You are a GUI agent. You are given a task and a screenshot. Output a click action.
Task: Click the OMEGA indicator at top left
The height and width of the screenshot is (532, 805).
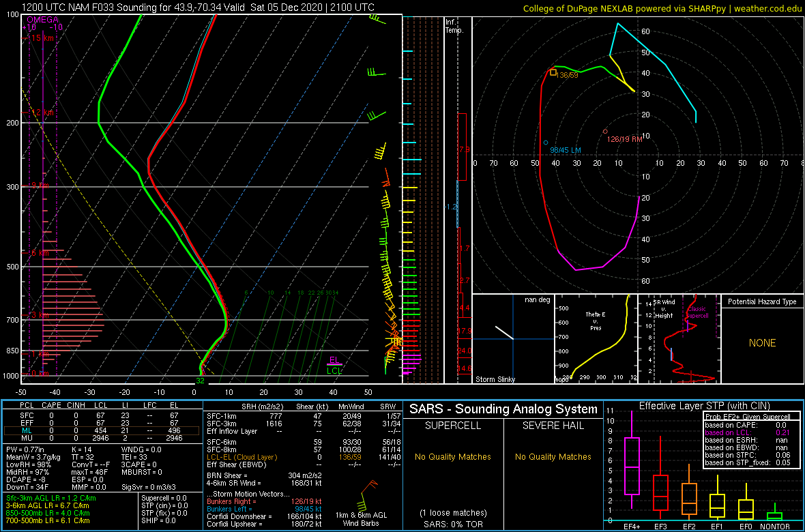pyautogui.click(x=43, y=20)
